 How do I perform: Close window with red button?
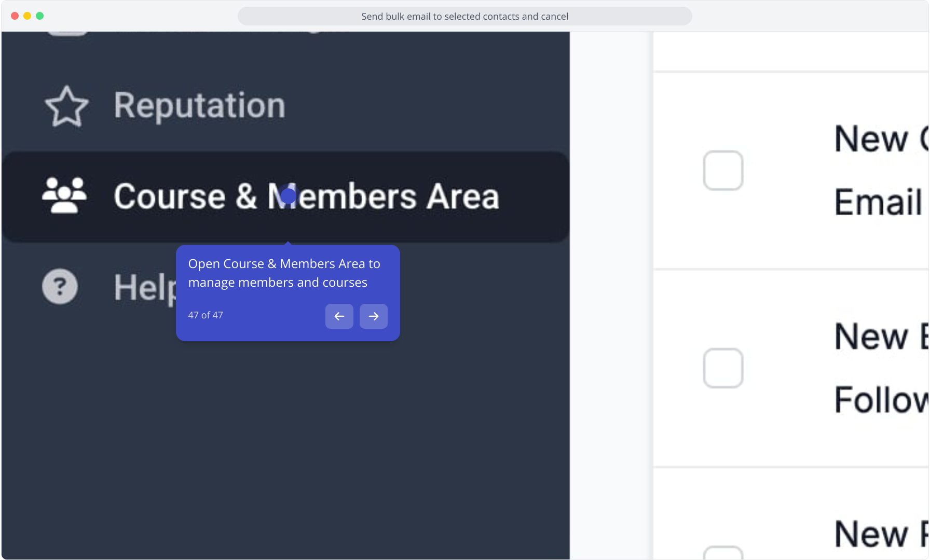click(x=15, y=16)
